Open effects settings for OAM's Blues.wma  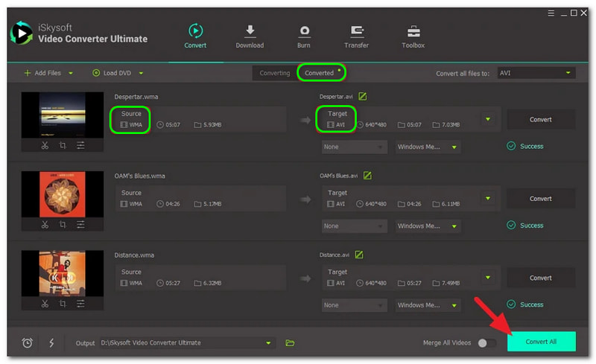tap(80, 225)
